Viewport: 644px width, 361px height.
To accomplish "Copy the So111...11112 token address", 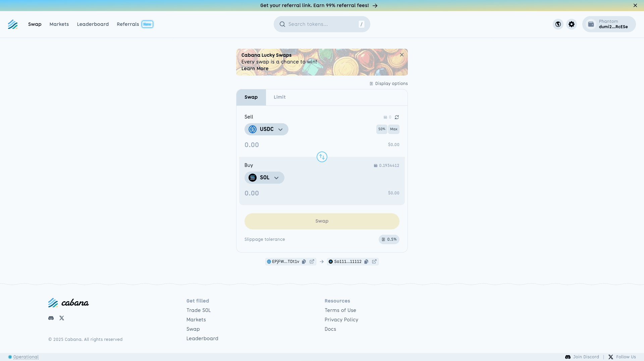I will coord(366,262).
